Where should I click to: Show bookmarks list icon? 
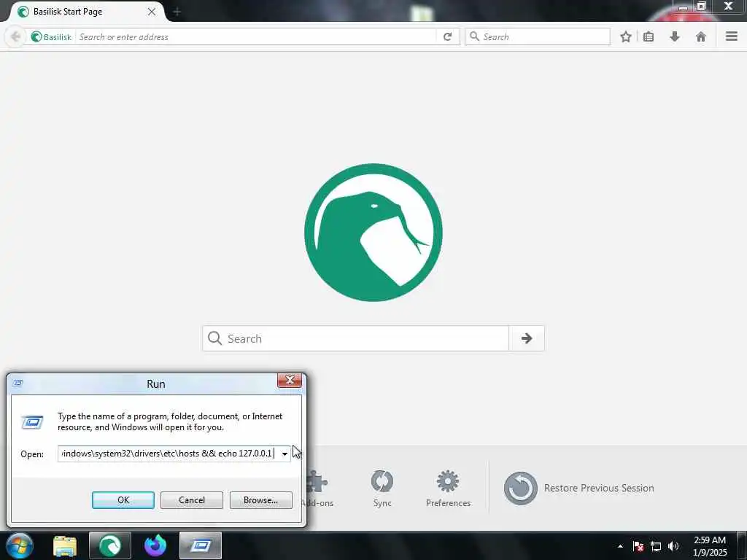(x=649, y=36)
